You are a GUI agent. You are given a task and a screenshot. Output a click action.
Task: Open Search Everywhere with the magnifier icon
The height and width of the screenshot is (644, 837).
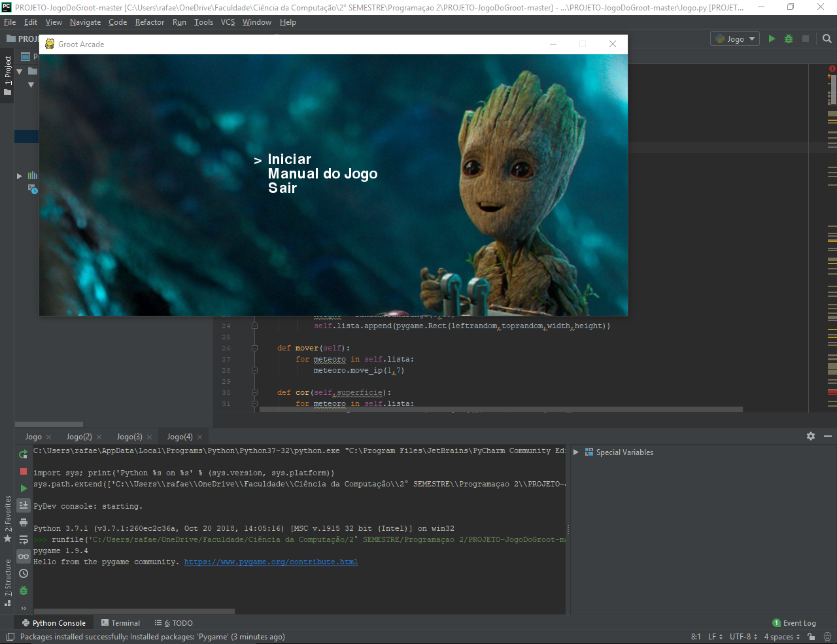click(827, 39)
